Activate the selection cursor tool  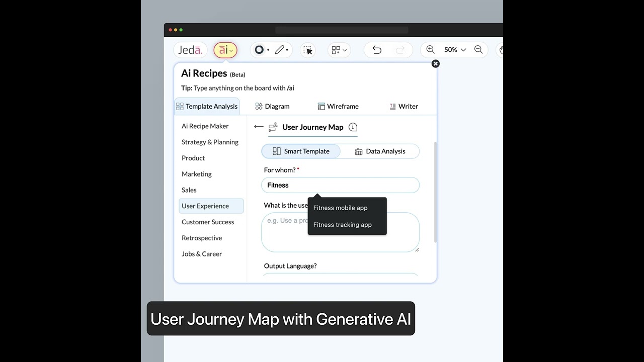(x=308, y=50)
